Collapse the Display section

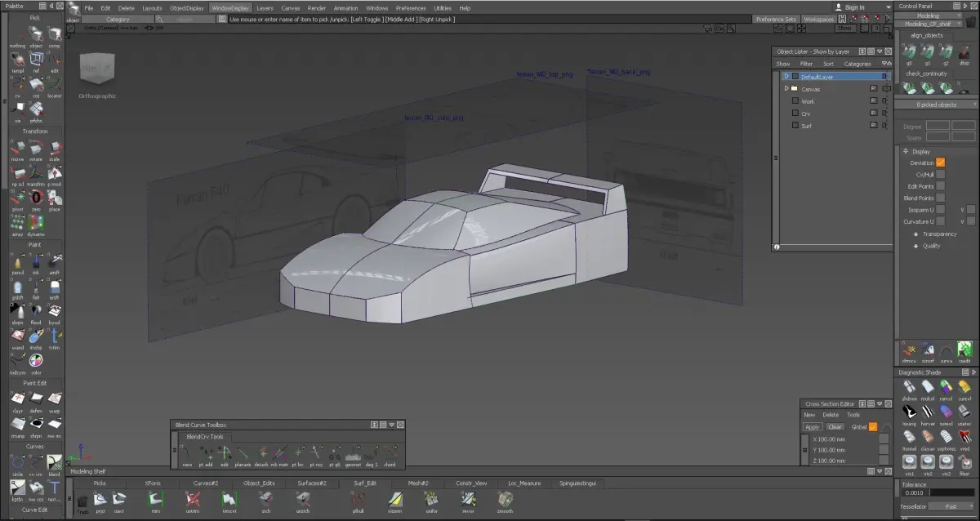906,151
